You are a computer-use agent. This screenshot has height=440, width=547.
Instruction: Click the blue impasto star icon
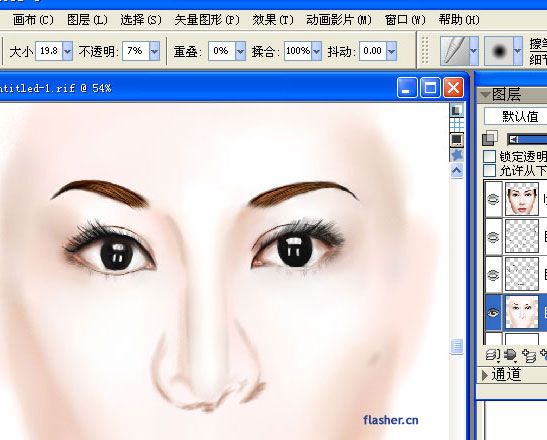pos(456,155)
